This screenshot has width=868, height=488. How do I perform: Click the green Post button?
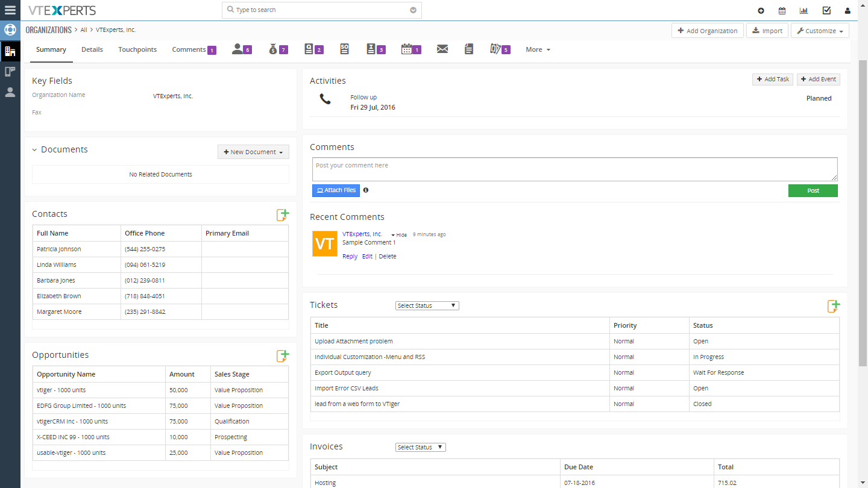point(813,190)
